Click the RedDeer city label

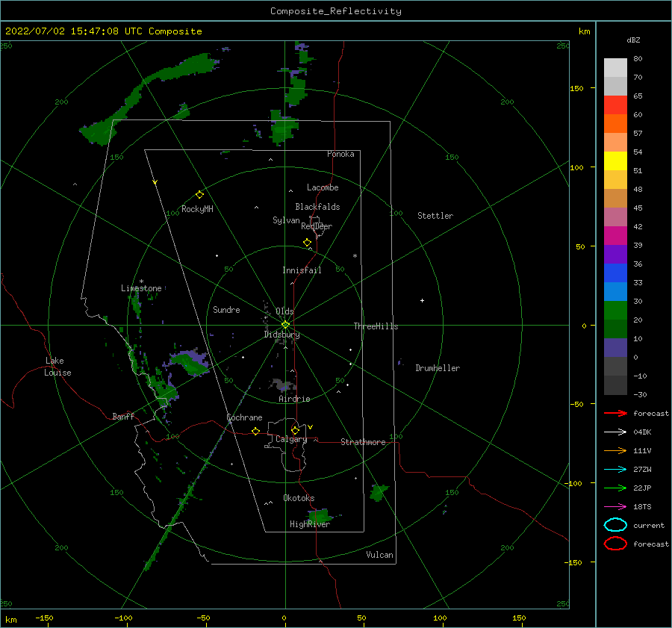point(317,226)
